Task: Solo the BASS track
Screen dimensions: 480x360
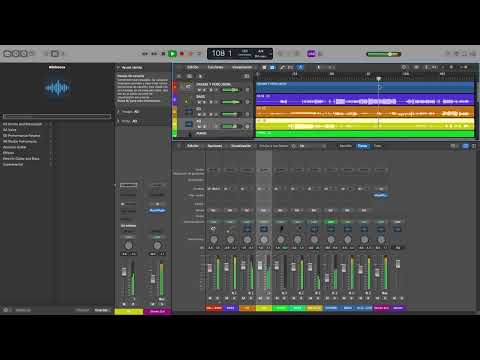Action: (204, 102)
